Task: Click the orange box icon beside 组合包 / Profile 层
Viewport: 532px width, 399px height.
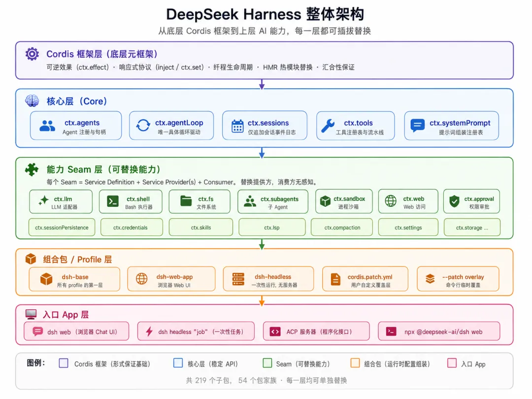Action: (x=31, y=259)
